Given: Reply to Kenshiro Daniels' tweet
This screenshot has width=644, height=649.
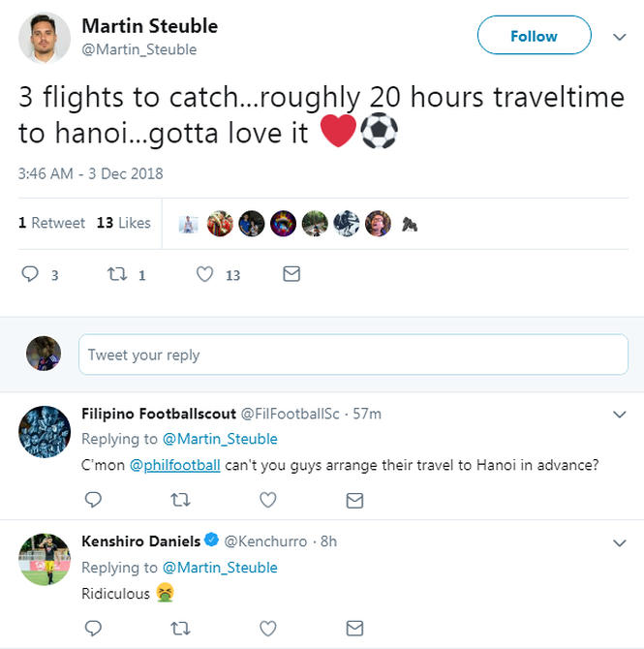Looking at the screenshot, I should [93, 628].
